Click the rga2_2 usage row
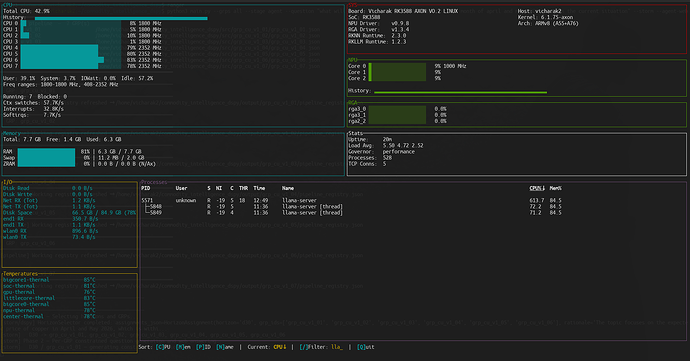The width and height of the screenshot is (690, 361). coord(397,121)
